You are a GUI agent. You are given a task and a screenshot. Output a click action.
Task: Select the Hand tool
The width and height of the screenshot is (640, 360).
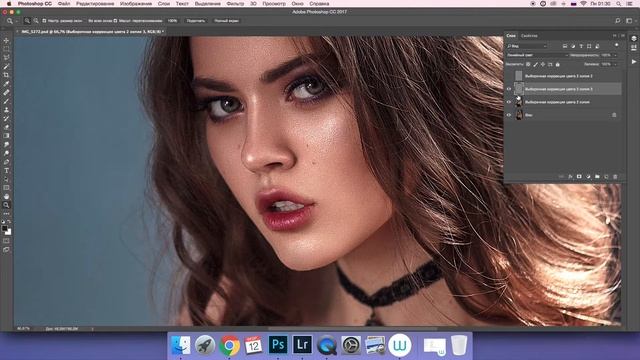click(x=6, y=196)
